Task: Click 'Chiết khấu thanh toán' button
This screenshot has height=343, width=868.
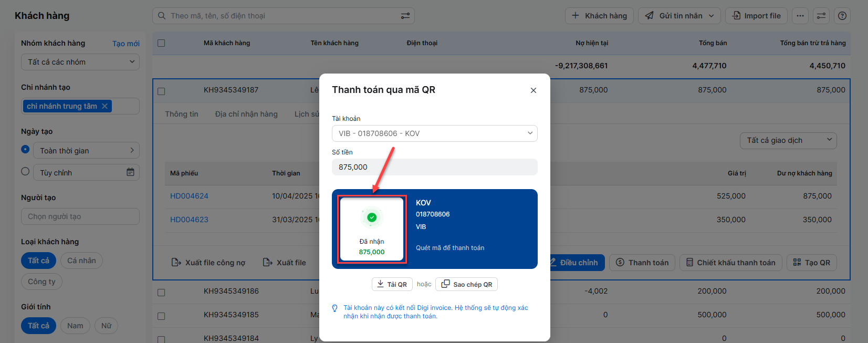Action: coord(731,263)
